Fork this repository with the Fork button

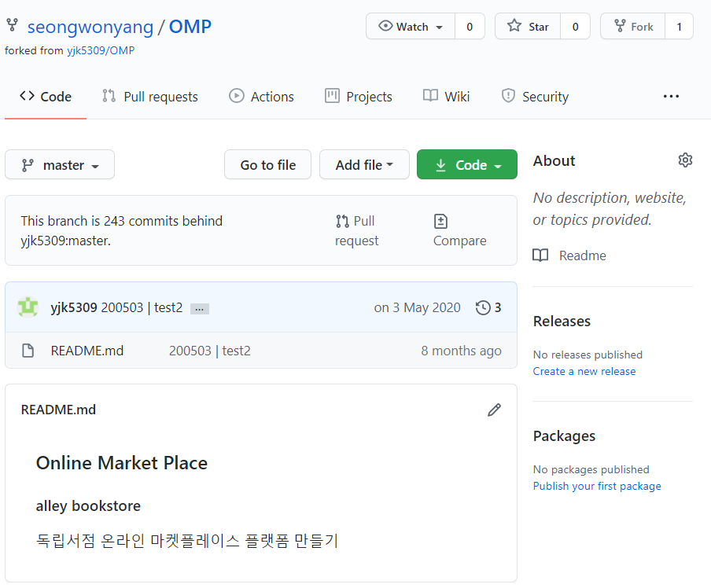(x=633, y=27)
